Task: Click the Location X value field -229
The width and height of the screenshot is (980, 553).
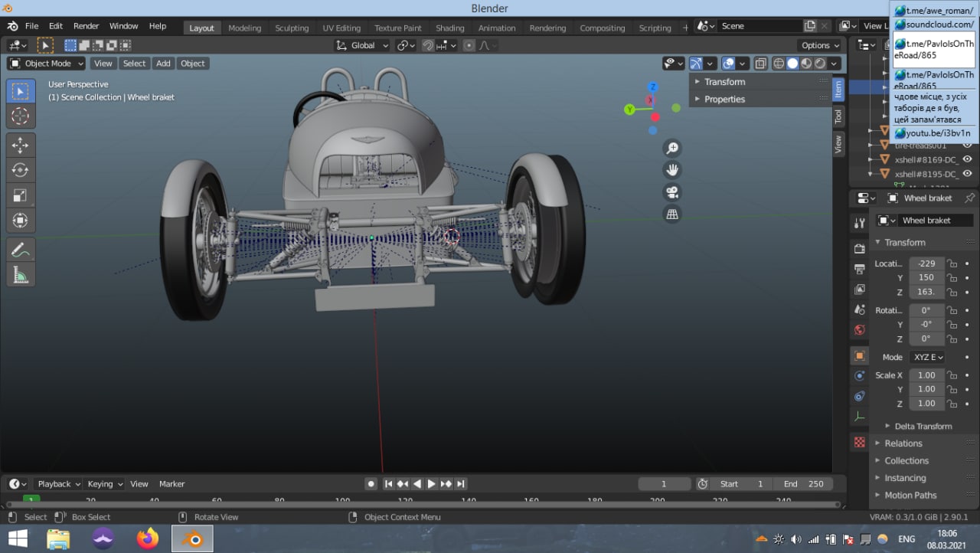Action: 926,263
